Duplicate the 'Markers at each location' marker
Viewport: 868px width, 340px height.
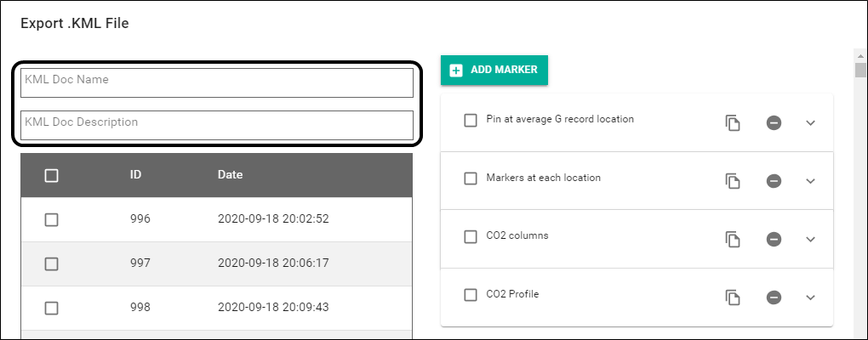pyautogui.click(x=733, y=180)
